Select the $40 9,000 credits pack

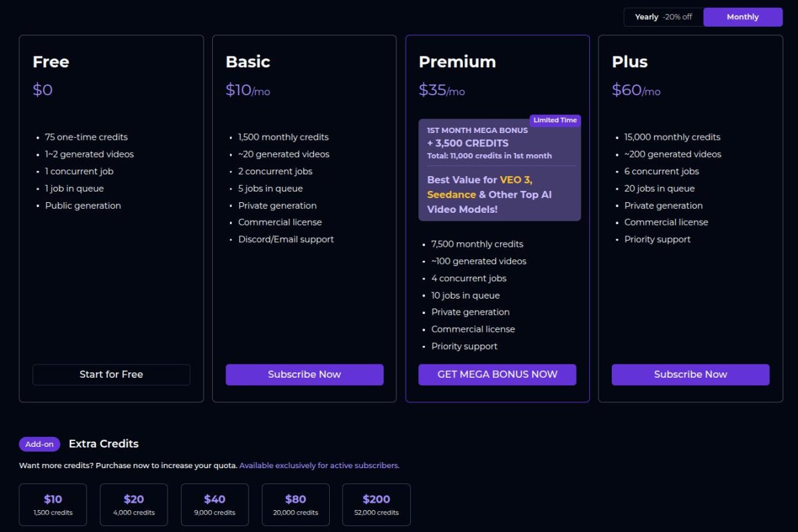pyautogui.click(x=215, y=505)
